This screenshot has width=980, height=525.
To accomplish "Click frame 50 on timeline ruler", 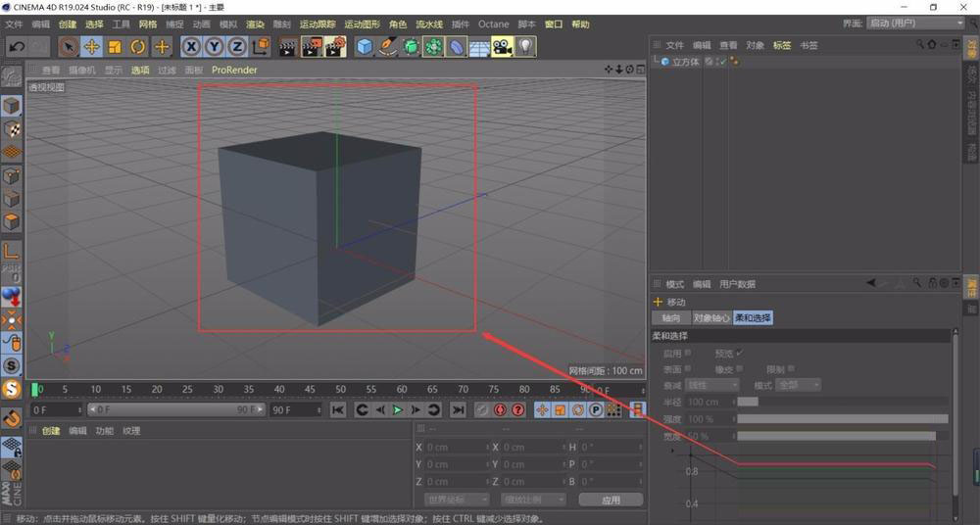I will point(341,389).
